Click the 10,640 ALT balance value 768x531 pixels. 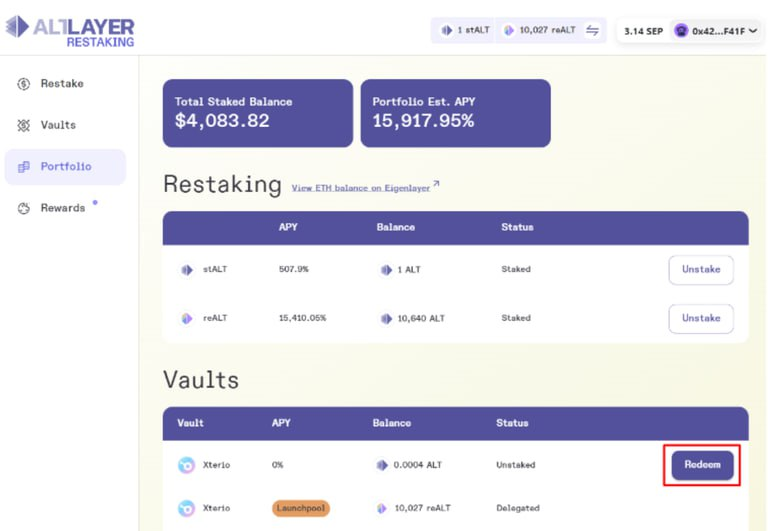tap(421, 319)
